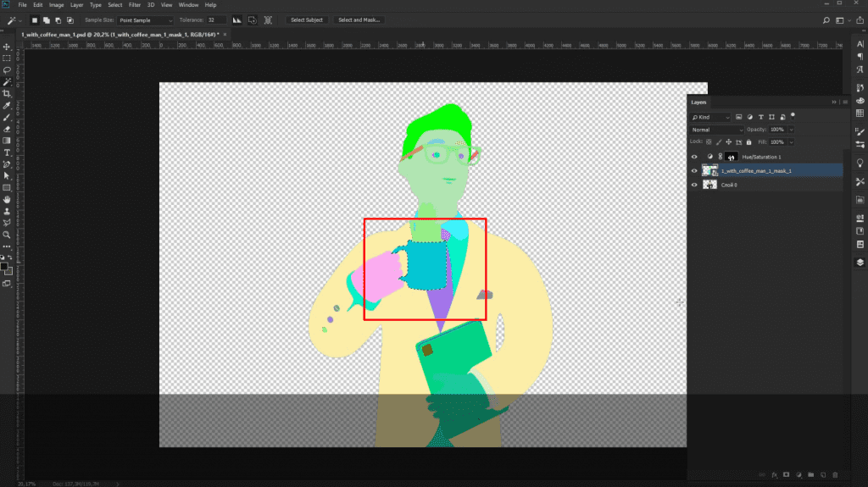The height and width of the screenshot is (487, 868).
Task: Select the Horizontal Type tool
Action: tap(7, 152)
